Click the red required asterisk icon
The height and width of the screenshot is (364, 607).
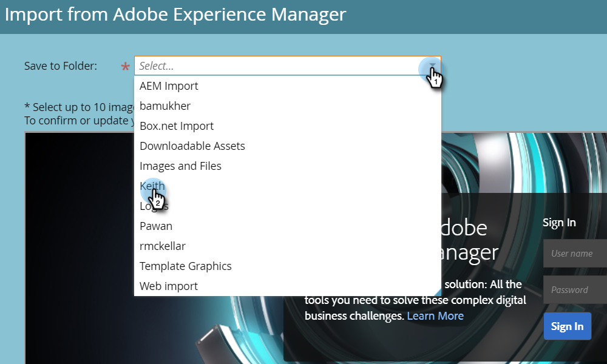point(125,67)
